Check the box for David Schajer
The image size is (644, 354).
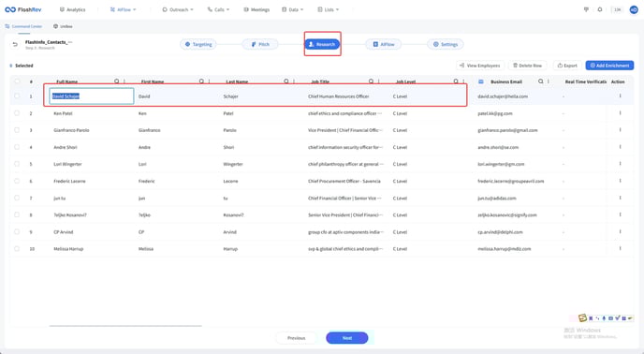tap(17, 96)
